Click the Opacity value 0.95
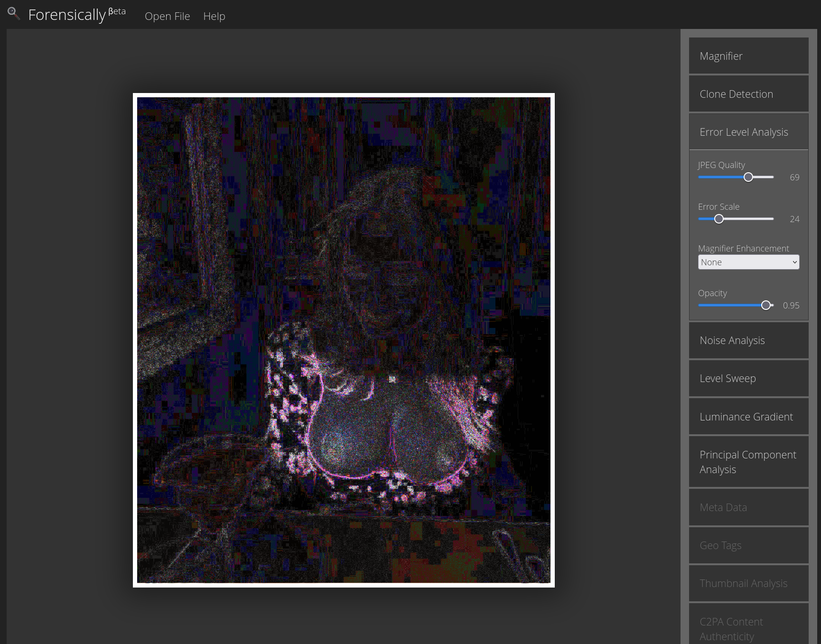 (x=791, y=306)
